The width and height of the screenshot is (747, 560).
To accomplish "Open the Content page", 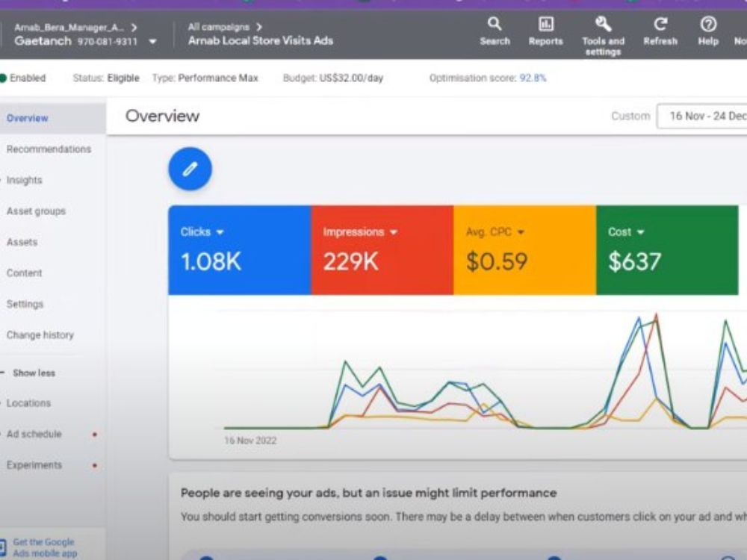I will tap(25, 273).
